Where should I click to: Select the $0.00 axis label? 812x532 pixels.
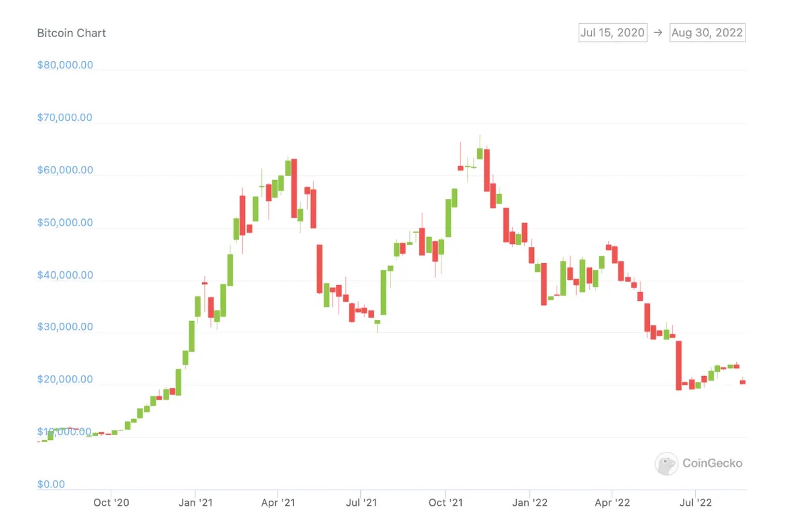[x=51, y=484]
